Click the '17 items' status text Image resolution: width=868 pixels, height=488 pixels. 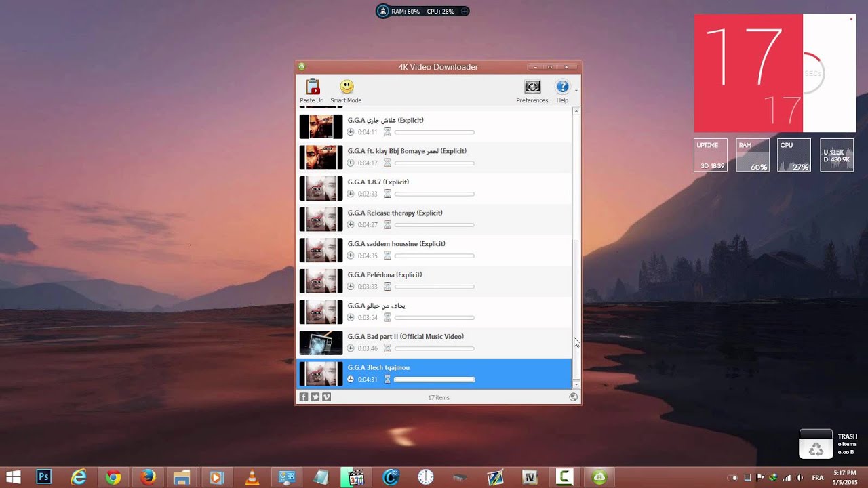pos(439,398)
